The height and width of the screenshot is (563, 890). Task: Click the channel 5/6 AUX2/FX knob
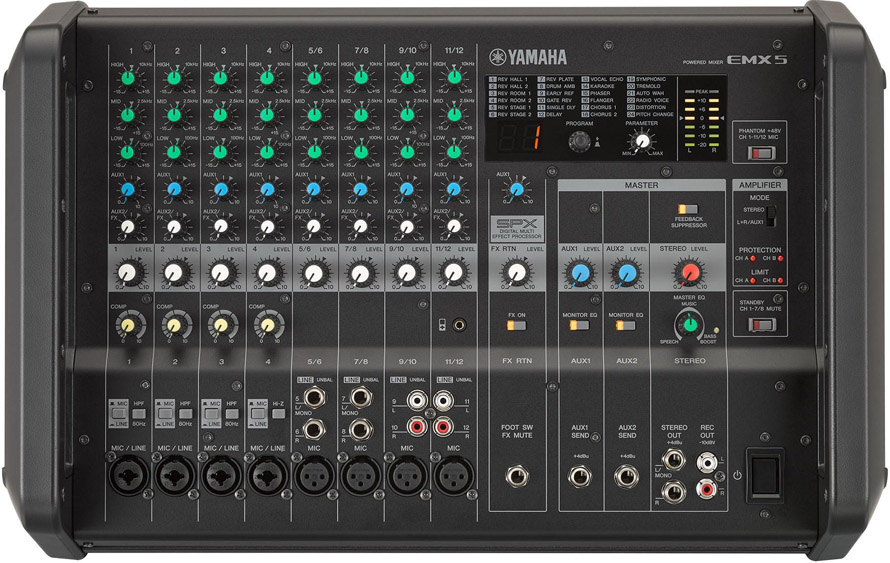click(x=314, y=227)
